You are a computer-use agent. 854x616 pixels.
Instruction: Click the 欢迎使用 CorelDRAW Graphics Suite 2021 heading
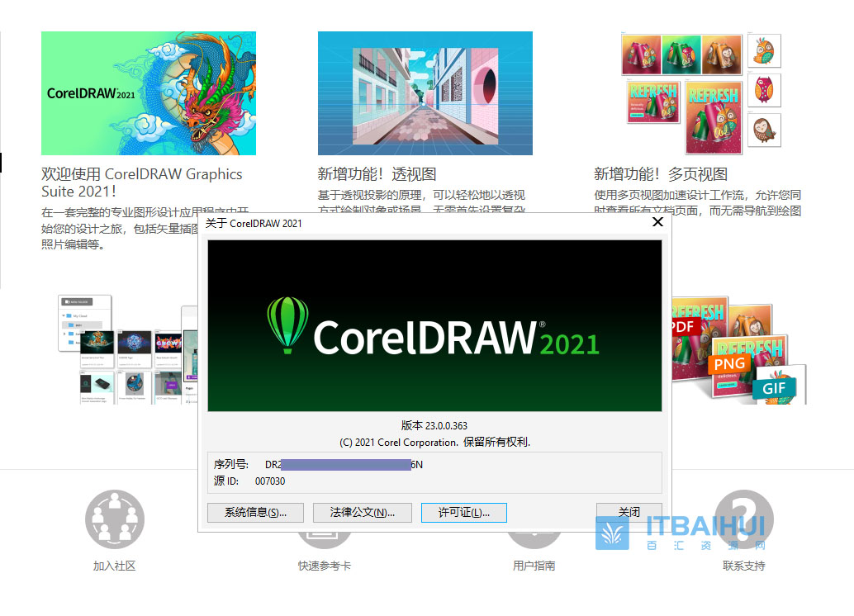141,182
